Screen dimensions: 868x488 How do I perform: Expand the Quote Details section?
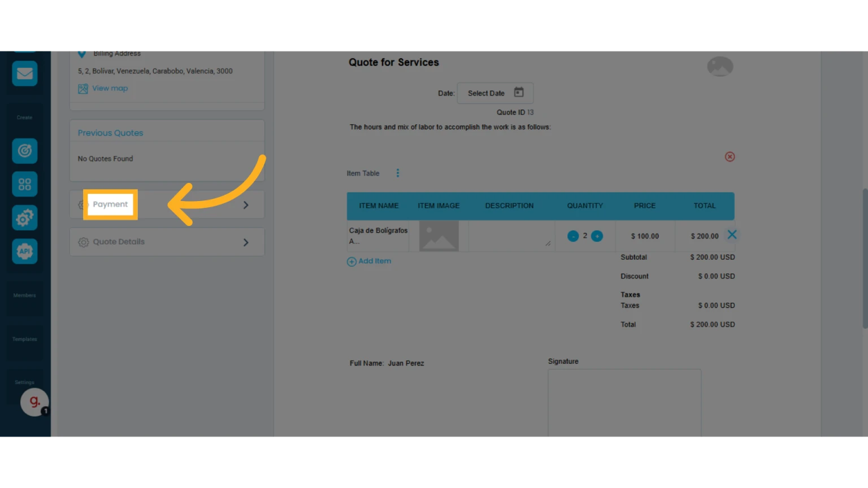167,242
